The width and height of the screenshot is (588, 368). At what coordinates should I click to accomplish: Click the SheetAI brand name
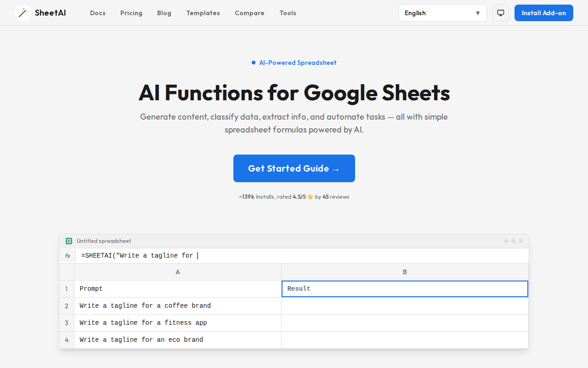51,13
